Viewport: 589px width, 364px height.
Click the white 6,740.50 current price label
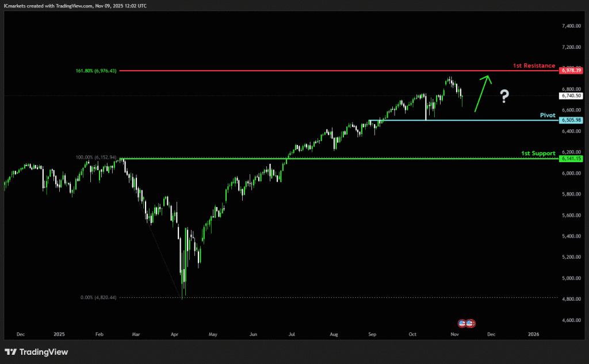[571, 96]
